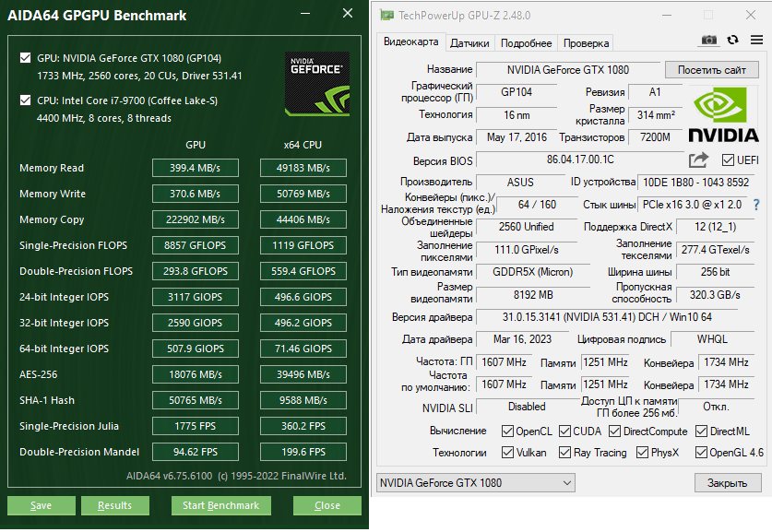Click GPU Memory Read value 399.4 MB/s
Viewport: 772px width, 532px height.
[x=196, y=168]
